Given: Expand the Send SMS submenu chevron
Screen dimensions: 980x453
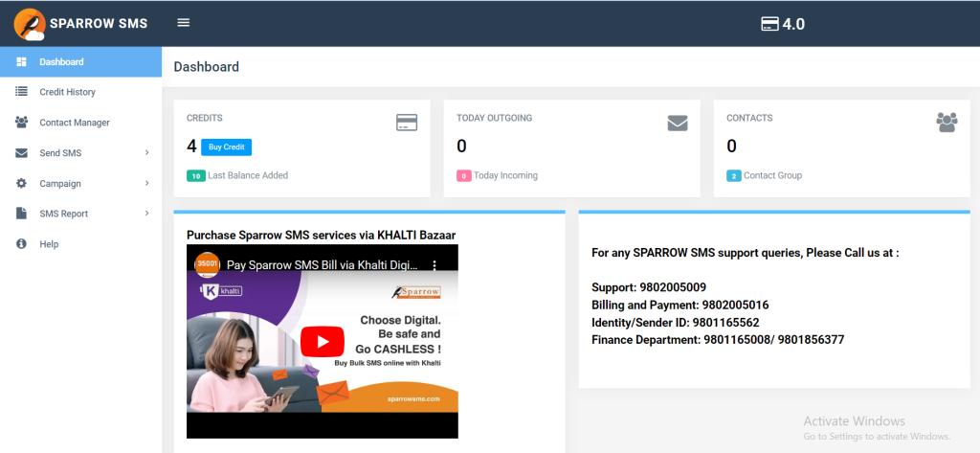Looking at the screenshot, I should [x=146, y=152].
